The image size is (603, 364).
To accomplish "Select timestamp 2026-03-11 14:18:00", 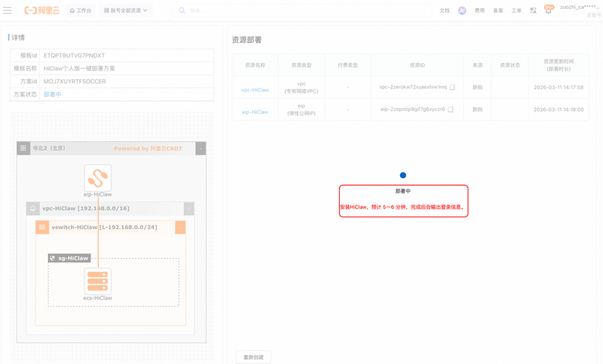I will coord(558,109).
